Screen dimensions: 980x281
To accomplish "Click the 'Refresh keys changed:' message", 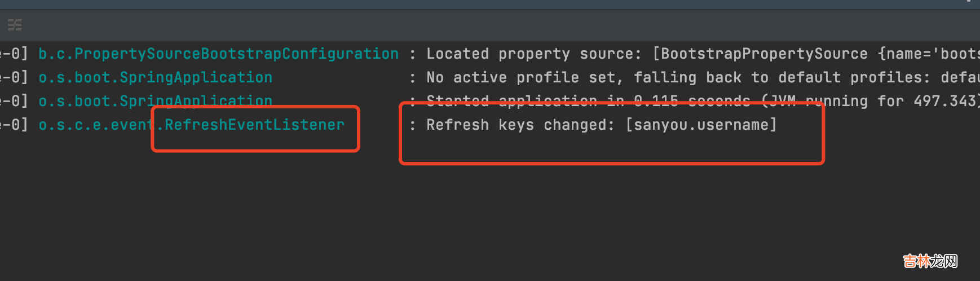I will (x=520, y=125).
